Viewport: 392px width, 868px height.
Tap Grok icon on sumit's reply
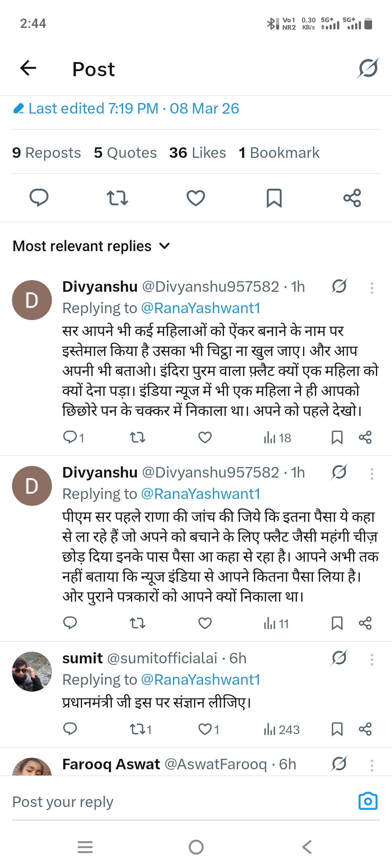coord(339,658)
